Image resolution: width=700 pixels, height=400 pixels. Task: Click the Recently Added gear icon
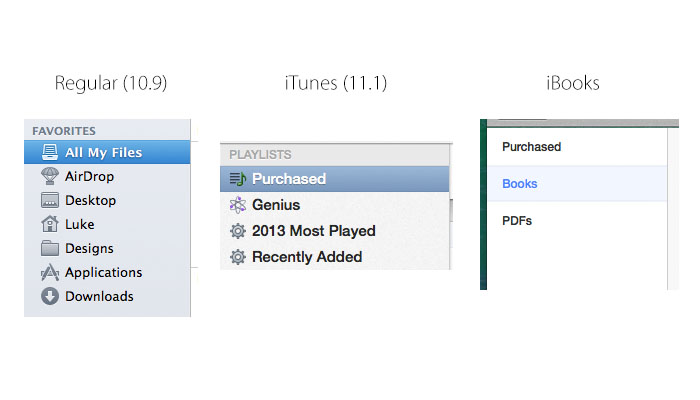238,257
